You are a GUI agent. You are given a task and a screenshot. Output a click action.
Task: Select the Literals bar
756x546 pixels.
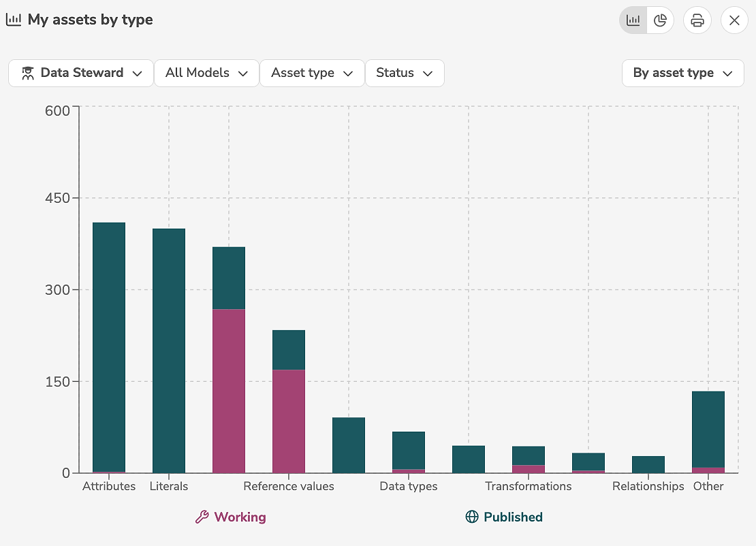tap(169, 351)
